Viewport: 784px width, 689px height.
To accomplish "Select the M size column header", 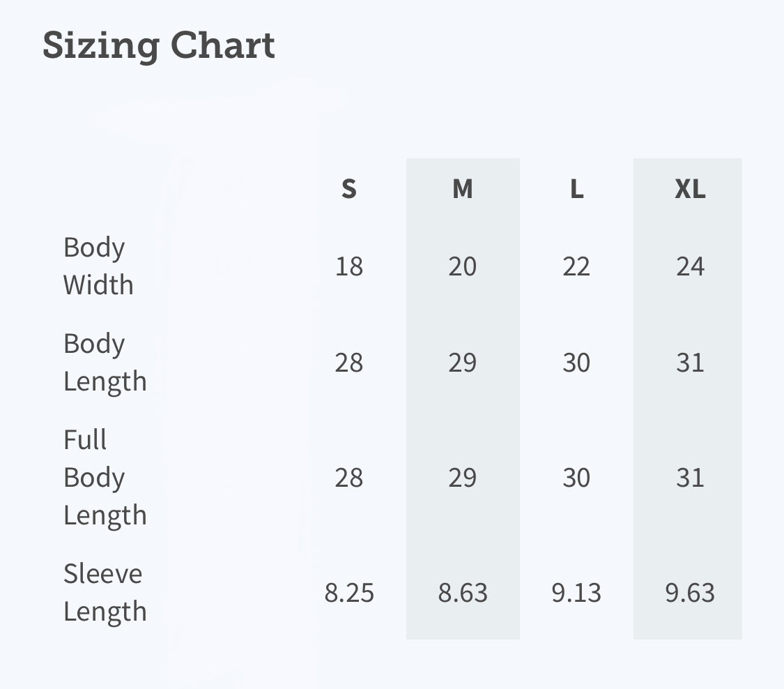I will click(x=463, y=189).
